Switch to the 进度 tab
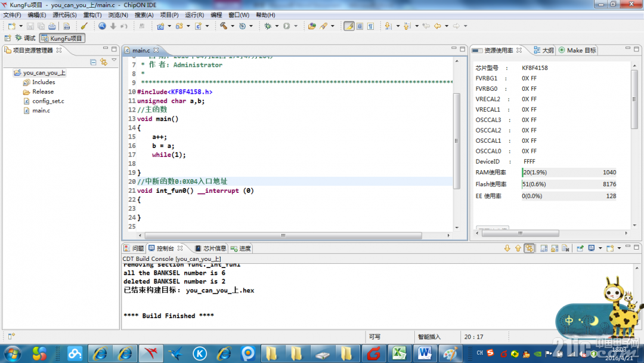Image resolution: width=644 pixels, height=363 pixels. [241, 248]
